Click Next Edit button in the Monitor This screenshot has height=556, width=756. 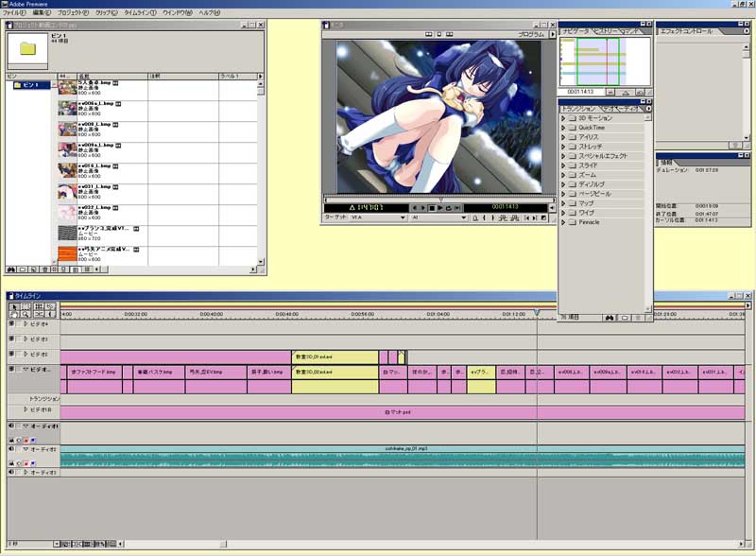point(535,218)
